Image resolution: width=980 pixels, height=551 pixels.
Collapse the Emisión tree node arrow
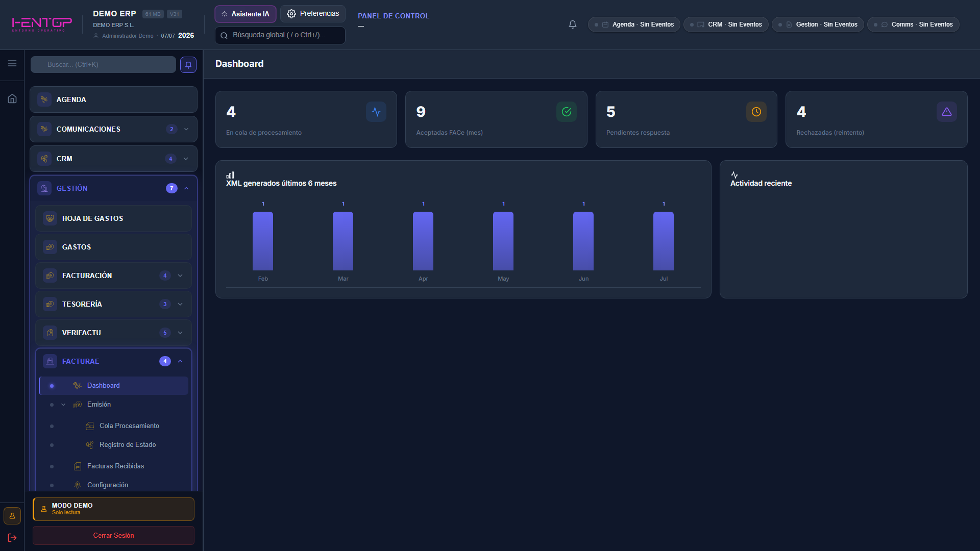(63, 405)
